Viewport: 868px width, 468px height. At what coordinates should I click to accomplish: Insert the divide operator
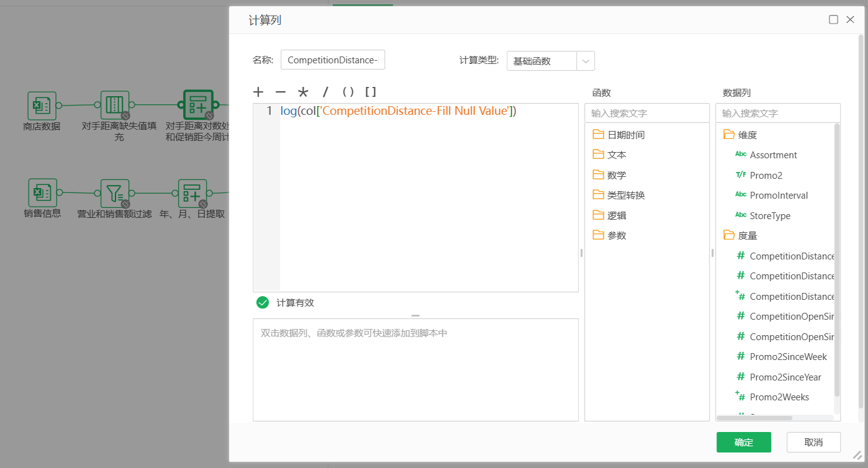point(325,92)
